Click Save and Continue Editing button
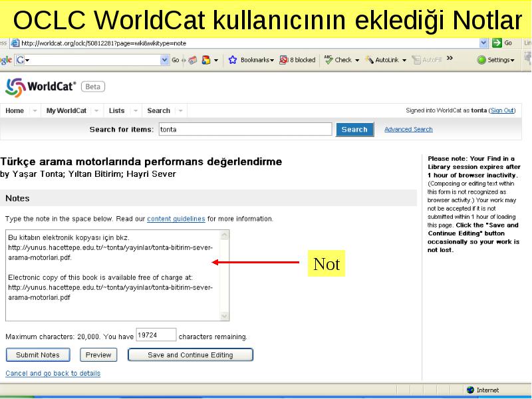 pos(190,355)
